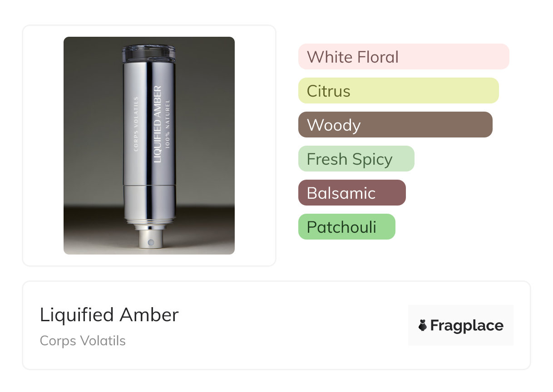The width and height of the screenshot is (553, 392).
Task: Click the gray Corps Volatils brand subtitle
Action: 83,341
